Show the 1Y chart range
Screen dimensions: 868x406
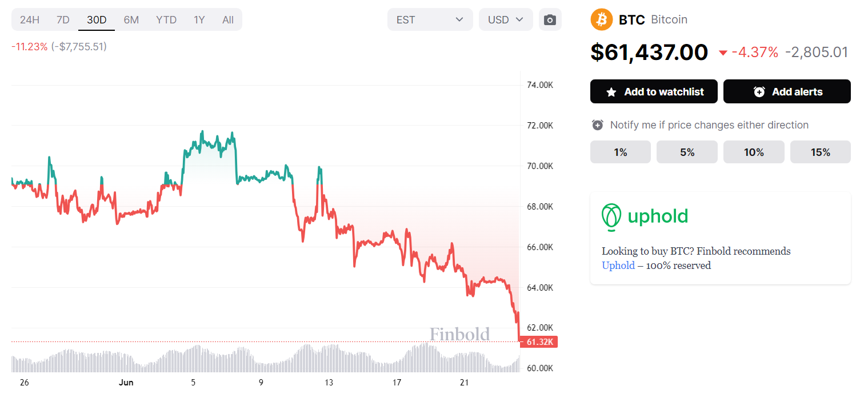point(199,20)
